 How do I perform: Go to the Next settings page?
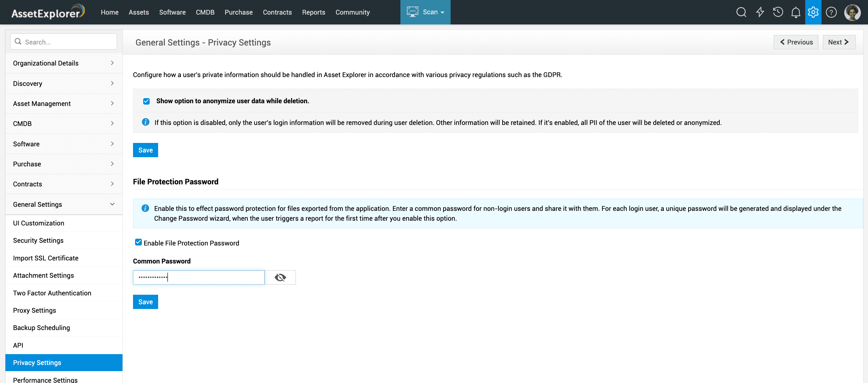coord(838,42)
